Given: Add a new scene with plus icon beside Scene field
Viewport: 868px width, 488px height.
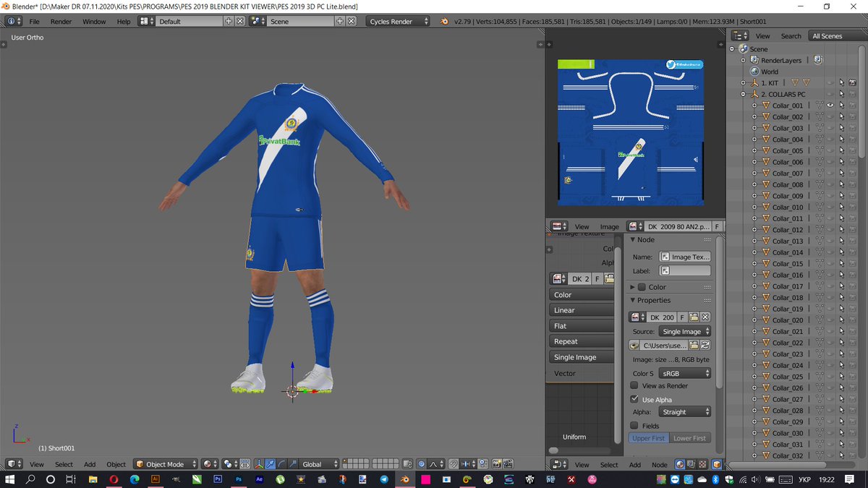Looking at the screenshot, I should click(x=340, y=21).
